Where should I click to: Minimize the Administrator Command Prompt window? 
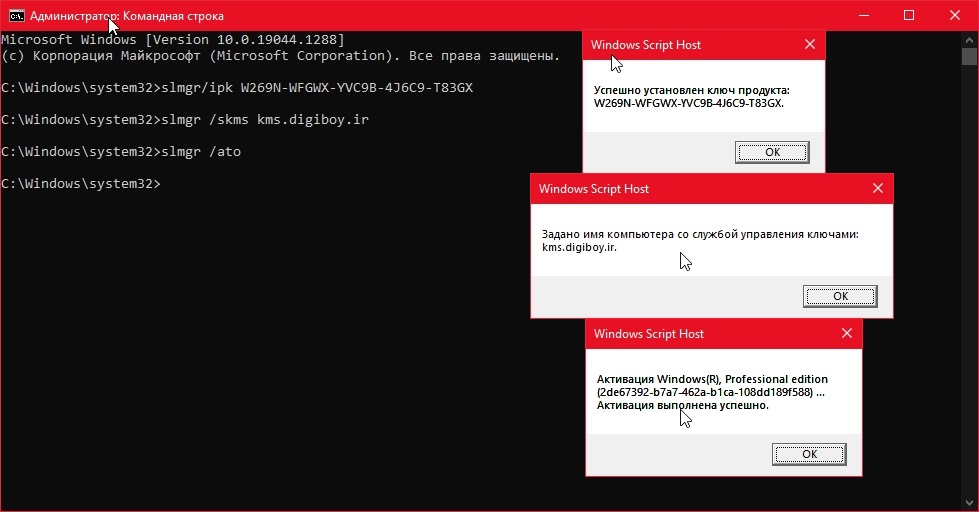(863, 15)
